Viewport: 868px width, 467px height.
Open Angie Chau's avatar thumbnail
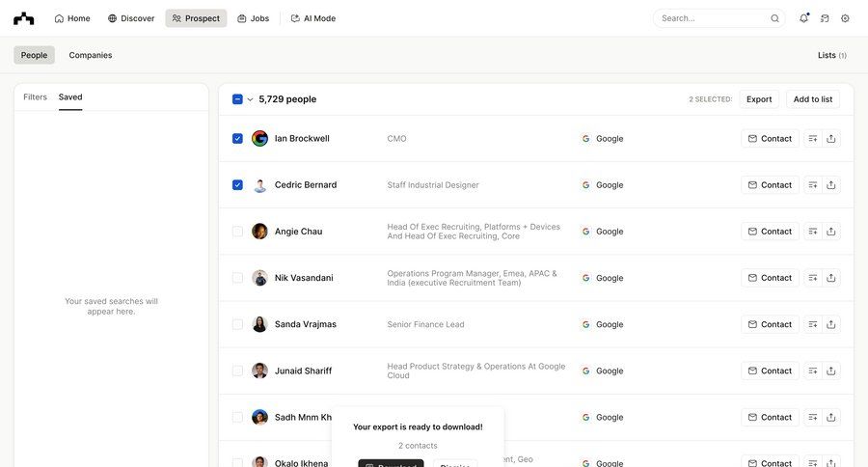click(259, 232)
